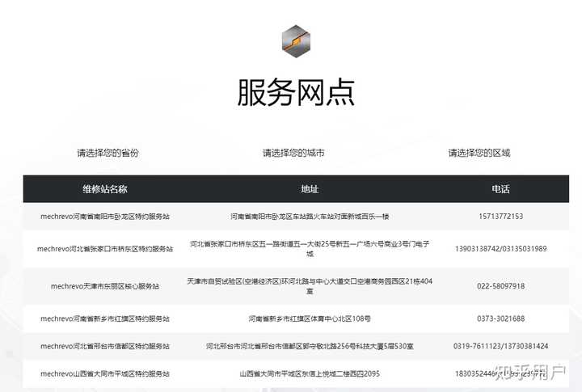Screen dimensions: 582x392
Task: Click the 新乡市体育中心北区108号 address
Action: coord(310,318)
